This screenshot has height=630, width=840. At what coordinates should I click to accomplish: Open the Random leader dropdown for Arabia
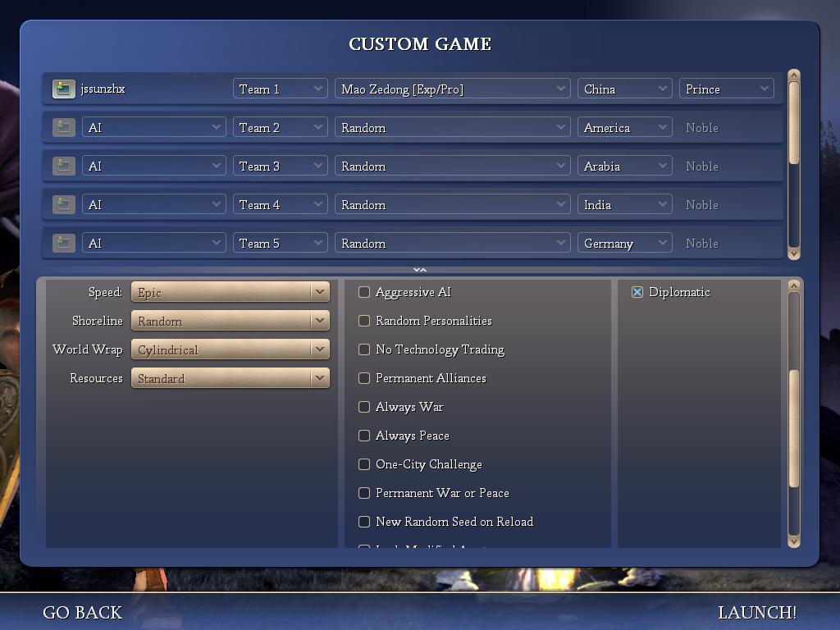pyautogui.click(x=453, y=166)
